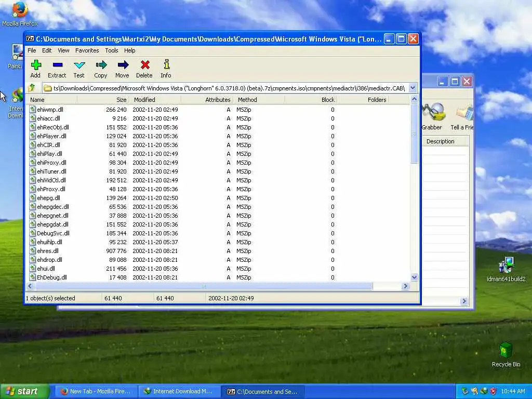
Task: Click the Info toolbar icon
Action: tap(166, 65)
